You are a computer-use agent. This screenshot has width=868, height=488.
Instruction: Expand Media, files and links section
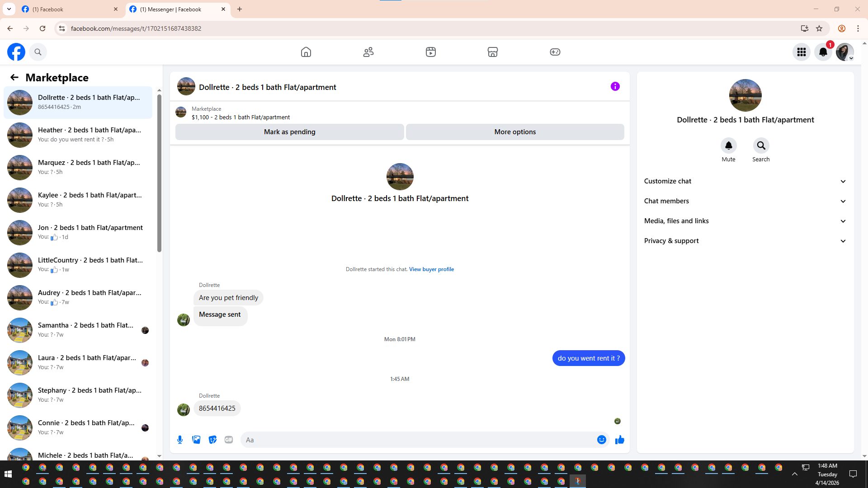pos(745,221)
